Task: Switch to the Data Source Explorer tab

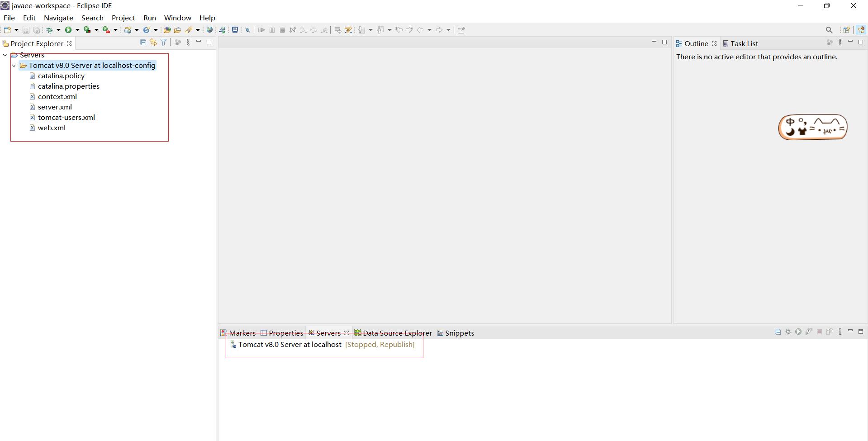Action: click(393, 333)
